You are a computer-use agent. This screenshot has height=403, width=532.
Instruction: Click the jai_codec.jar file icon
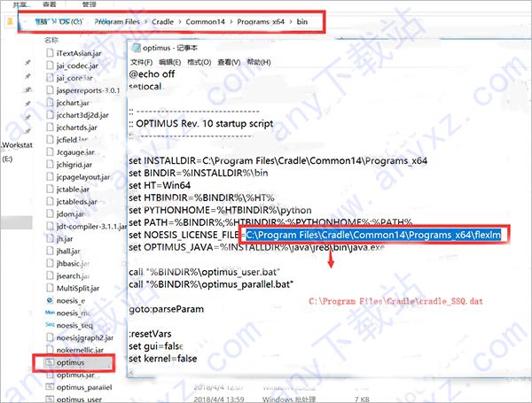point(50,66)
